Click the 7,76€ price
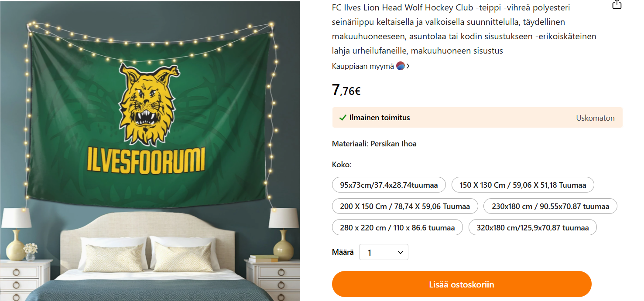The height and width of the screenshot is (301, 644). 346,90
